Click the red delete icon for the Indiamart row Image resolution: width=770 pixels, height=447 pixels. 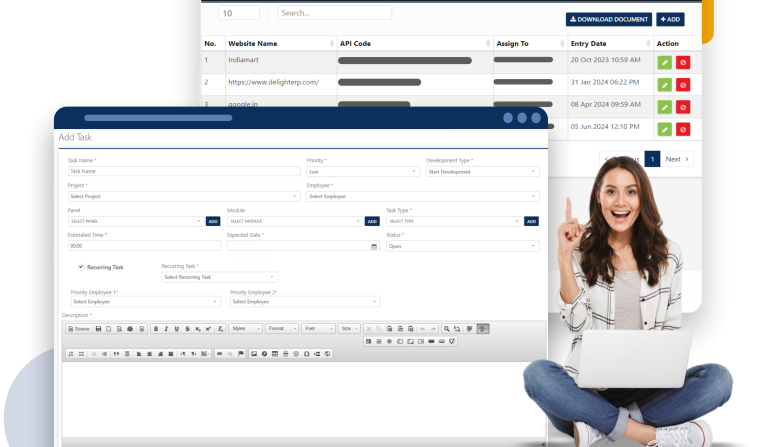pos(683,62)
